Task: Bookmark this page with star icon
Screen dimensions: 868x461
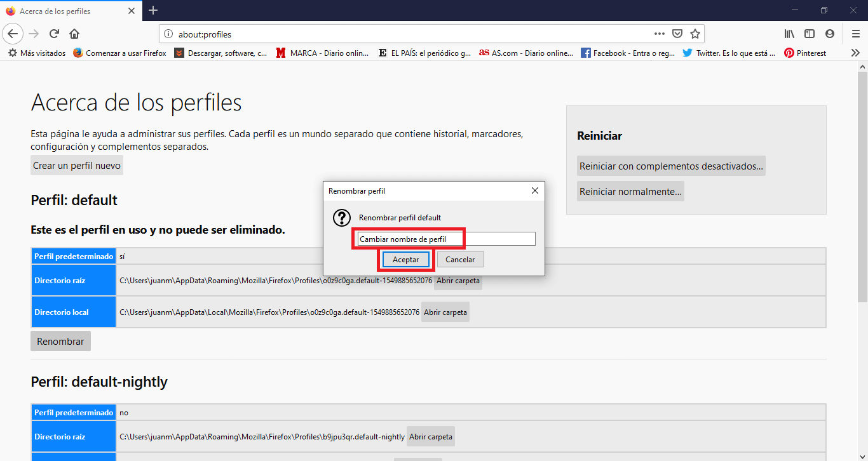Action: (695, 34)
